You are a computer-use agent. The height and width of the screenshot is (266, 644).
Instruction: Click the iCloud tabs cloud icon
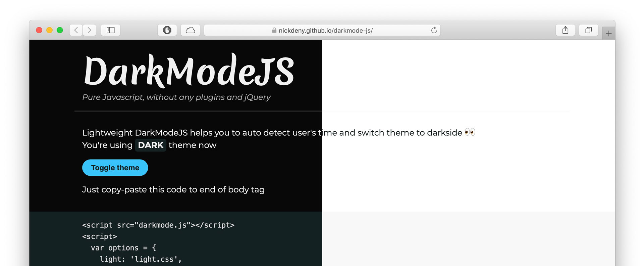pos(191,30)
